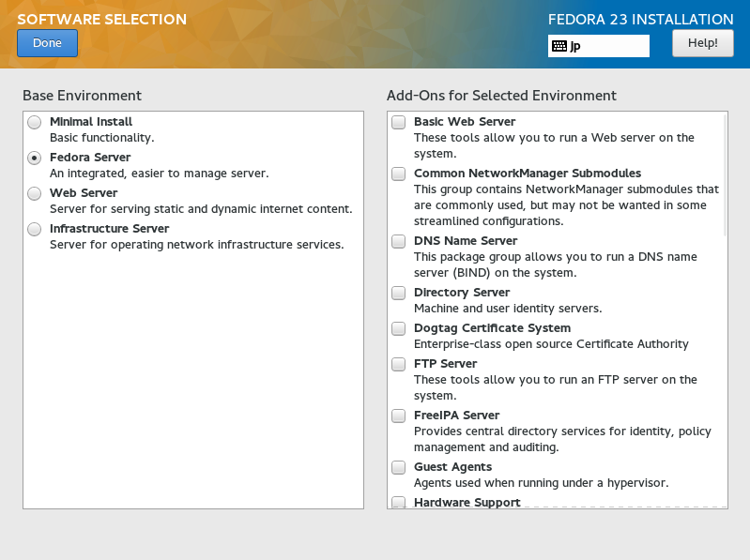
Task: Toggle the FTP Server checkbox
Action: (x=398, y=365)
